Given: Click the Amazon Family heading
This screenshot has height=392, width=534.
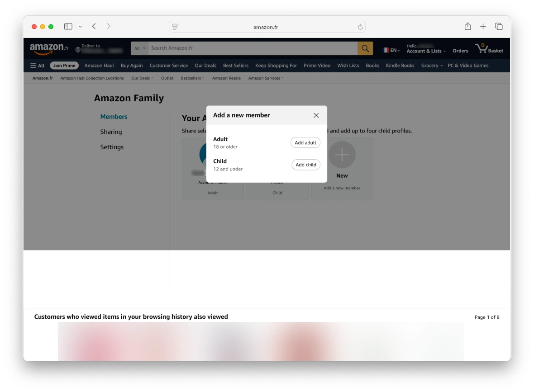Looking at the screenshot, I should point(129,99).
